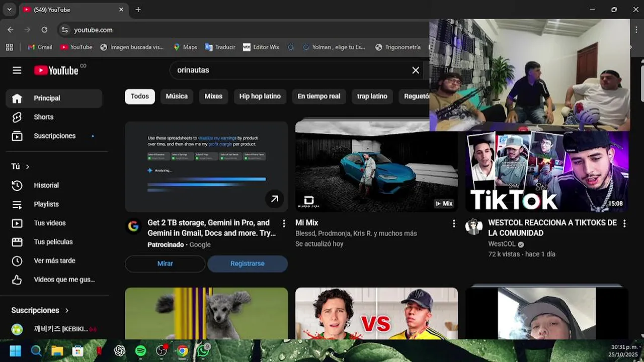Screen dimensions: 644x362
Task: Open Windows taskbar search
Action: click(36, 351)
